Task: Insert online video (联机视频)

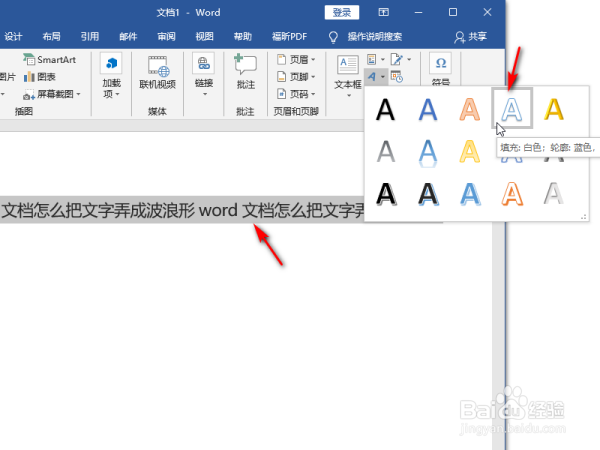Action: [x=157, y=73]
